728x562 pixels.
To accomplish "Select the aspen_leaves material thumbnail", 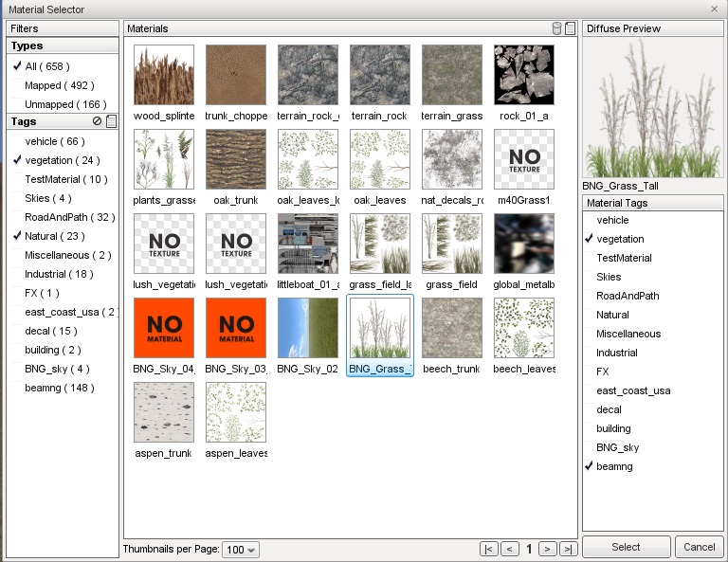I will [x=236, y=412].
